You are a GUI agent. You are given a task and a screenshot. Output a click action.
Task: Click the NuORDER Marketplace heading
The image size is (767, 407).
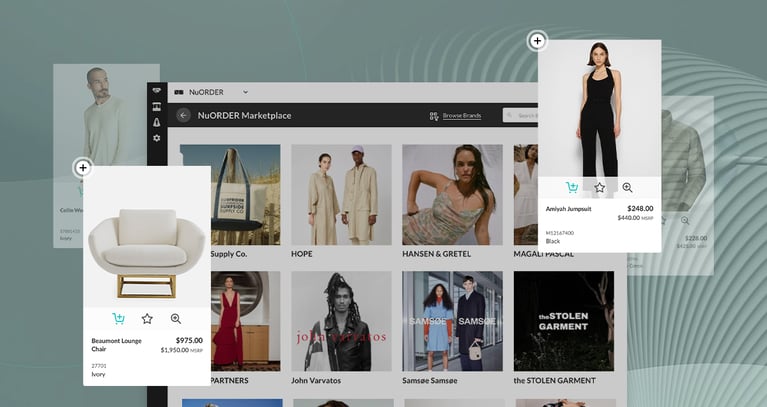point(245,115)
